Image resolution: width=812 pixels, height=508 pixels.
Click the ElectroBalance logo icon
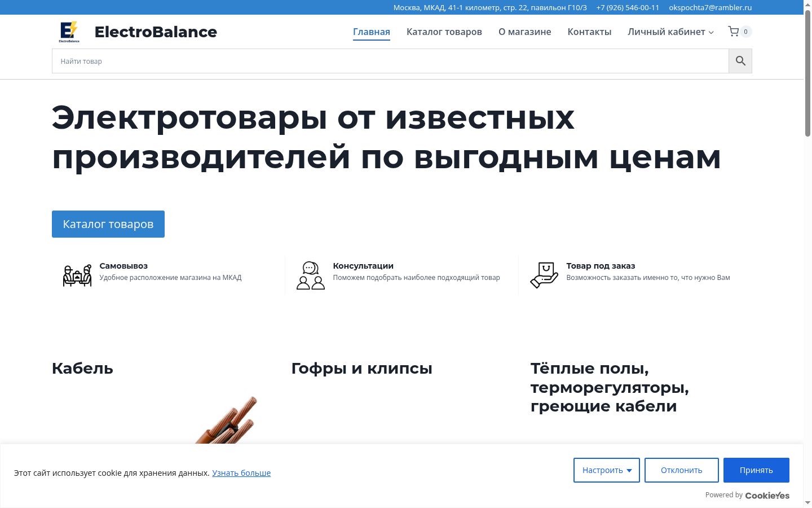pos(69,32)
